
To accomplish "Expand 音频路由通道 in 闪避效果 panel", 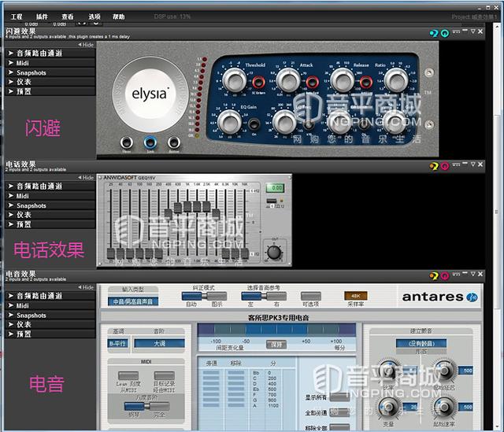I will tap(50, 54).
